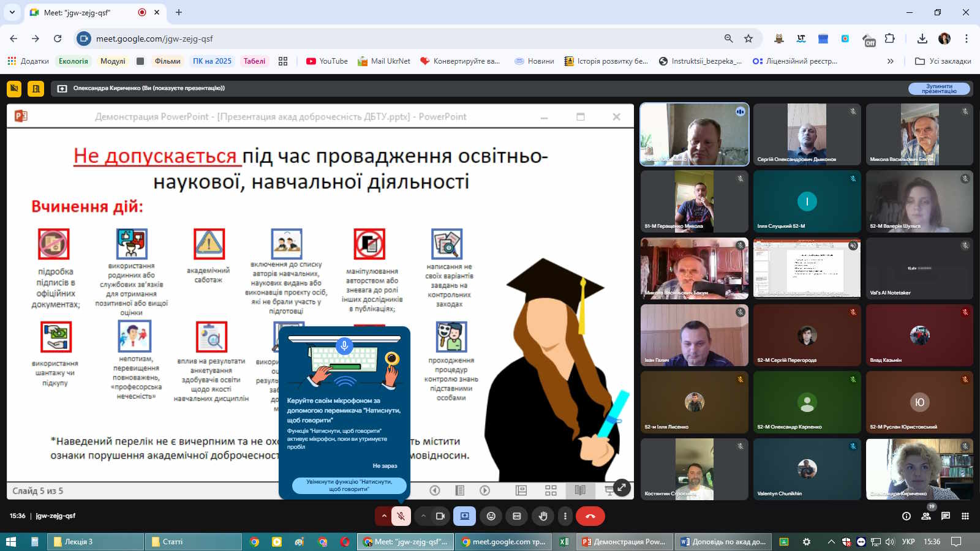Dismiss the tip with 'Не зараз'
The width and height of the screenshot is (980, 551).
[385, 466]
